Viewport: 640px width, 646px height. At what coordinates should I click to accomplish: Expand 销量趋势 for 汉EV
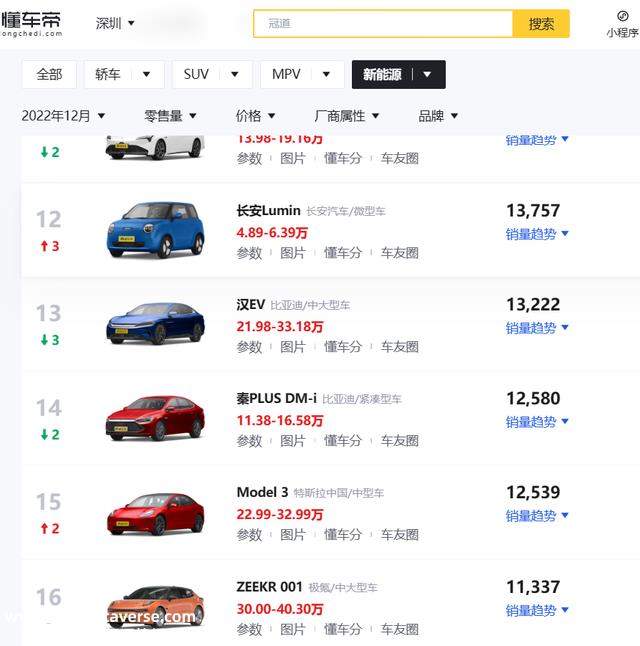tap(537, 328)
